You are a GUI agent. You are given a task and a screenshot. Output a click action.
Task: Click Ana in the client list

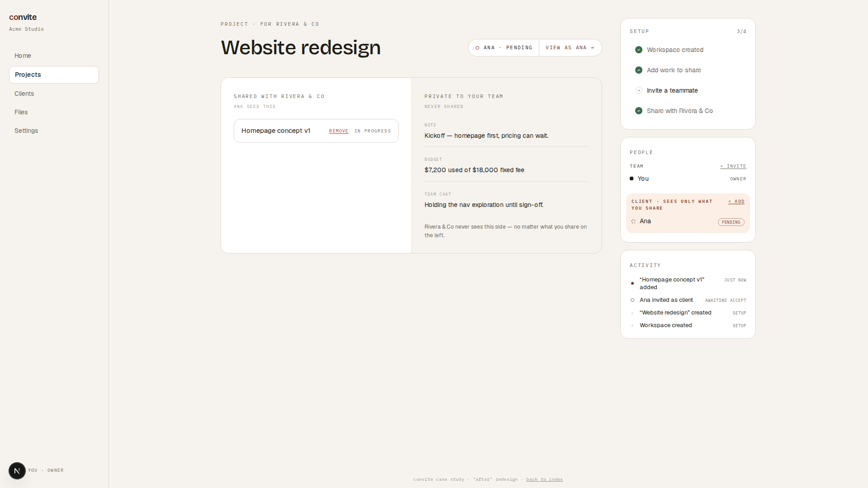pos(645,221)
